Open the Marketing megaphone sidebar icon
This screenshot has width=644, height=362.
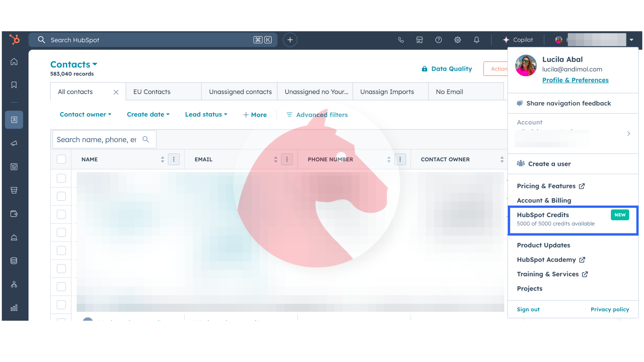point(14,143)
